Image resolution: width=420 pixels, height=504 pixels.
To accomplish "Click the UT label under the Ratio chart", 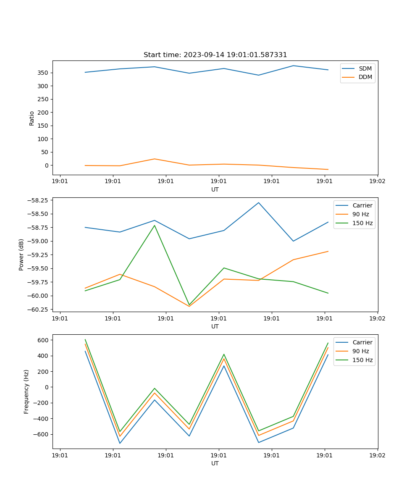I will click(x=215, y=189).
